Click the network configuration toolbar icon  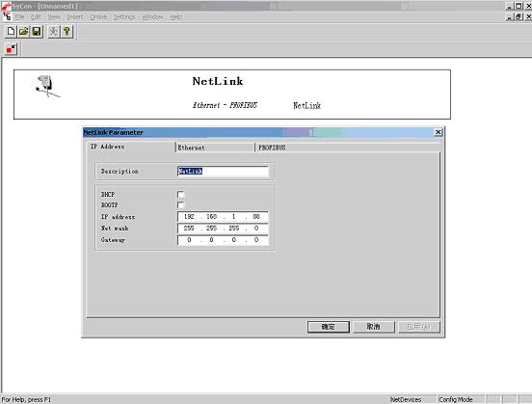pos(54,32)
